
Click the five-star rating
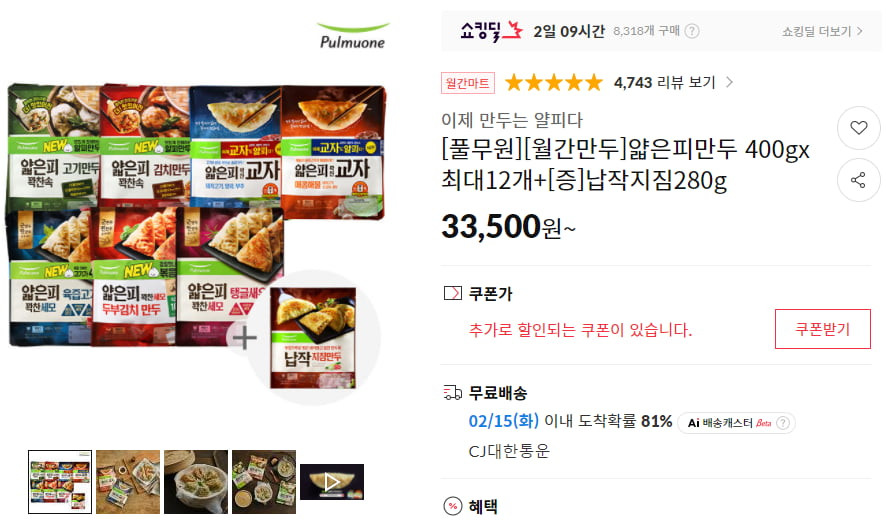554,82
